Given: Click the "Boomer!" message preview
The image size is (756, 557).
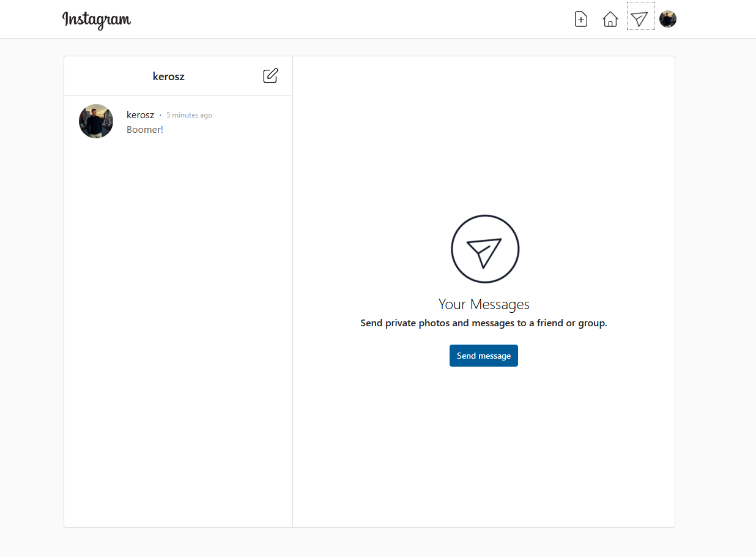Looking at the screenshot, I should click(145, 130).
